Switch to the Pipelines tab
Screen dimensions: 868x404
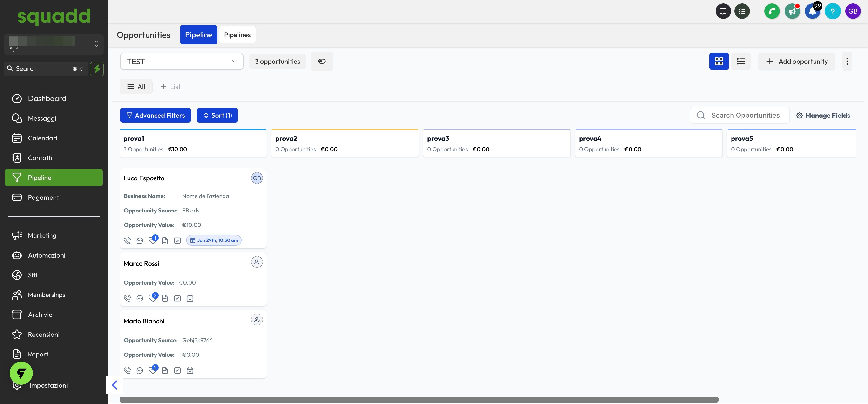coord(237,35)
